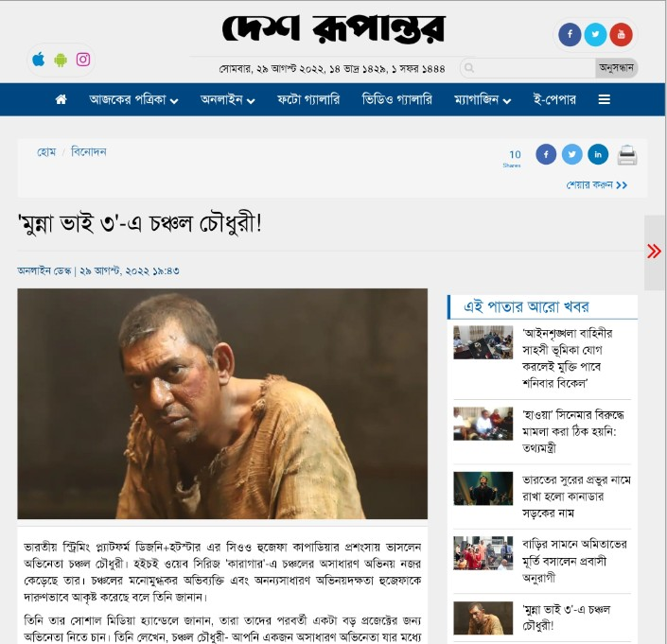Follow the বিনোদন breadcrumb link
The width and height of the screenshot is (667, 644).
89,151
